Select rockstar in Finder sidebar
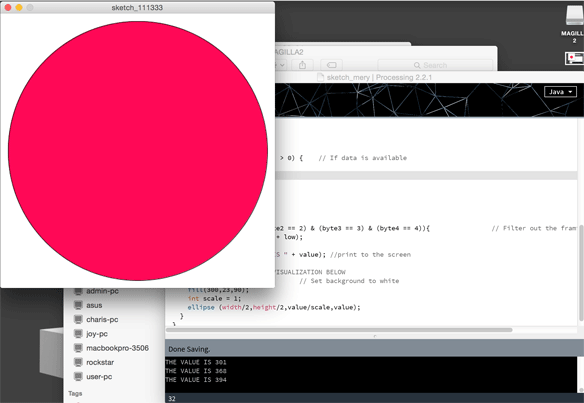 tap(100, 362)
